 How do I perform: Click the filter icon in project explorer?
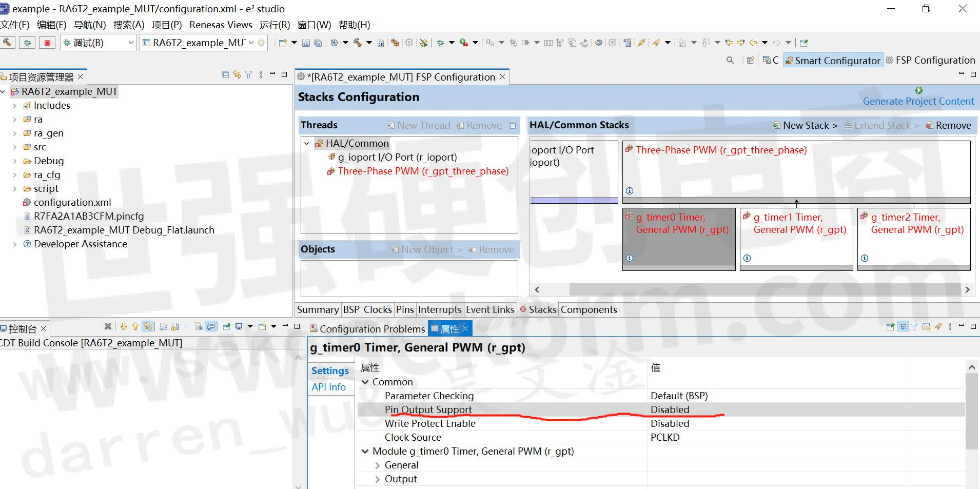tap(249, 75)
